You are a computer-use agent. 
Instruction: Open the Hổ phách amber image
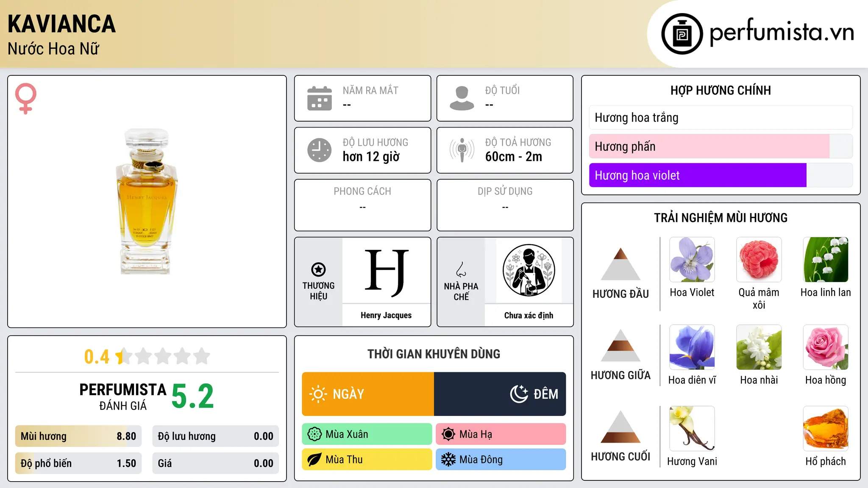pyautogui.click(x=826, y=429)
